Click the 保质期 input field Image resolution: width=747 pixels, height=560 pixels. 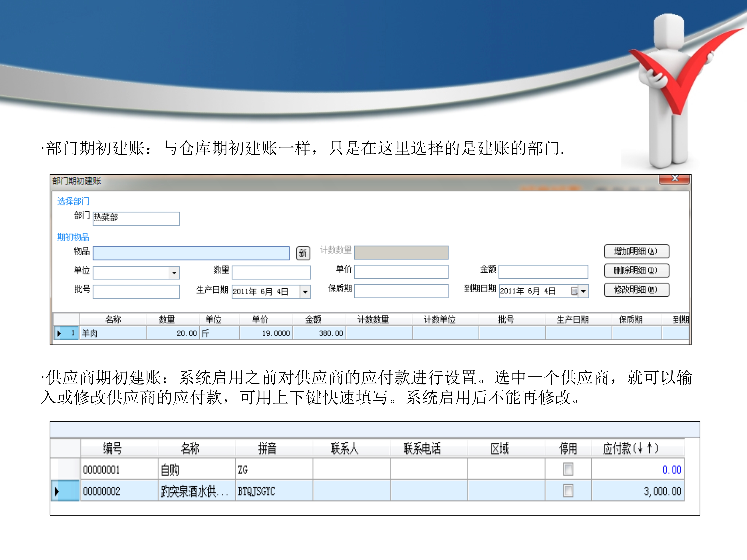tap(401, 291)
